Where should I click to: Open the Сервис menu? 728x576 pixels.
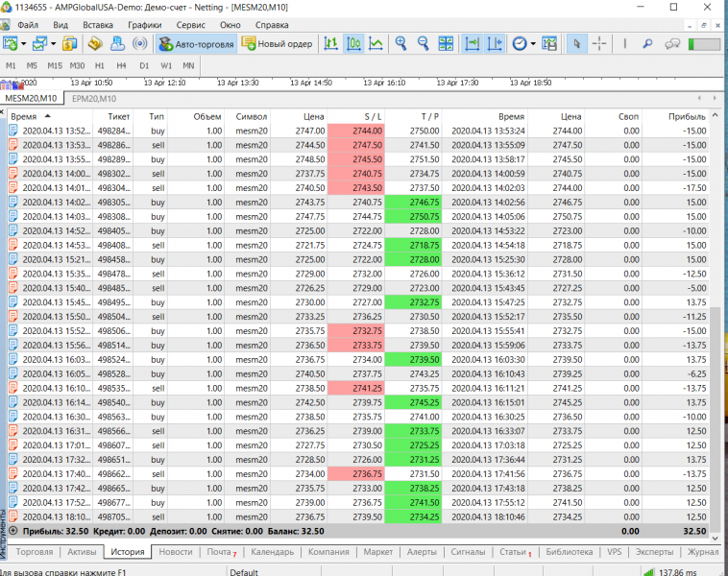(x=190, y=23)
